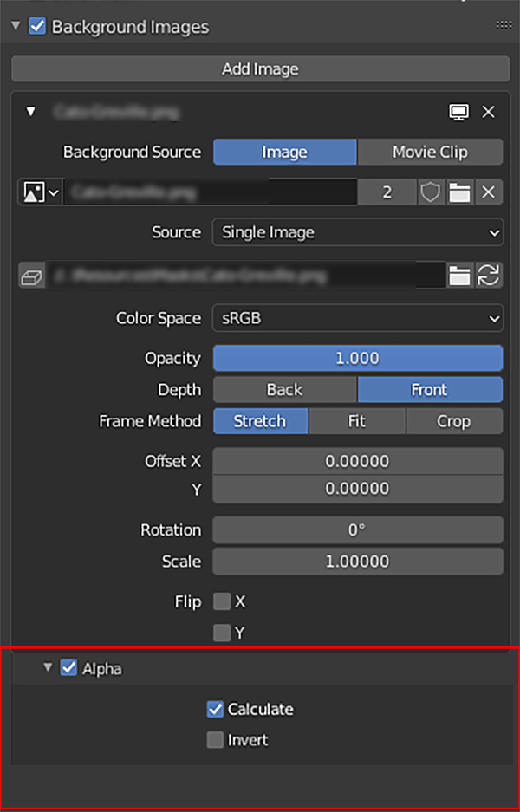The height and width of the screenshot is (812, 520).
Task: Click the Scale value field
Action: click(358, 562)
